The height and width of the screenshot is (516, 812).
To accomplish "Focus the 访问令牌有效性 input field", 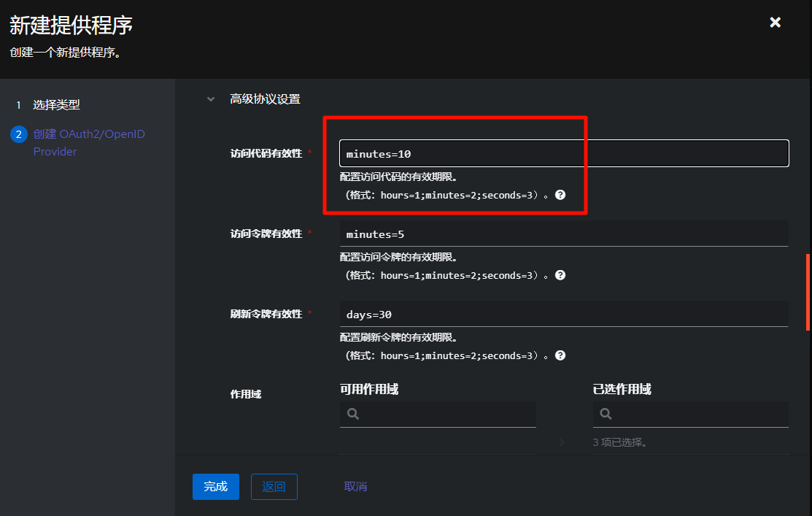I will [563, 234].
